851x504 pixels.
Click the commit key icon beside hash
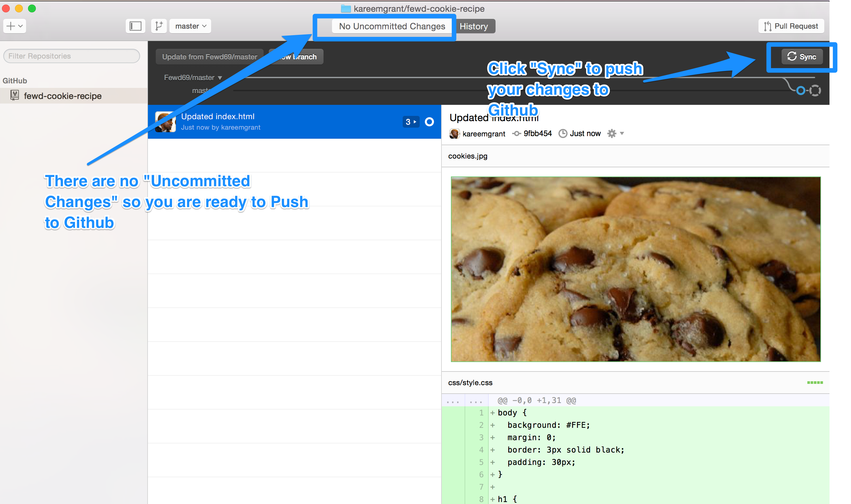click(x=517, y=133)
